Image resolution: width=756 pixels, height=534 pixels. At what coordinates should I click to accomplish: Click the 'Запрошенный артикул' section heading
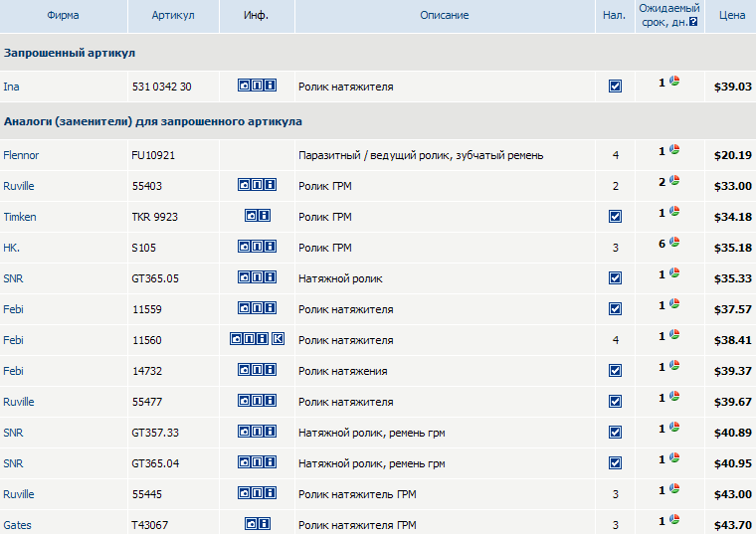pyautogui.click(x=70, y=53)
